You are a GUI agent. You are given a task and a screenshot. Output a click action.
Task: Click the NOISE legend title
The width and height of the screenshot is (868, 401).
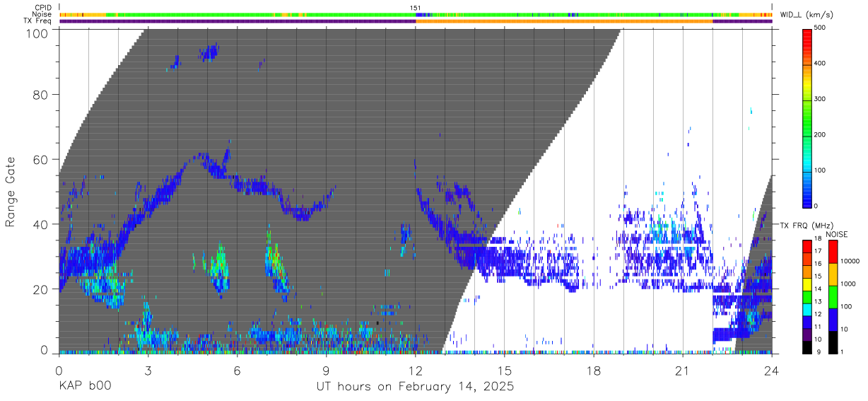point(836,234)
